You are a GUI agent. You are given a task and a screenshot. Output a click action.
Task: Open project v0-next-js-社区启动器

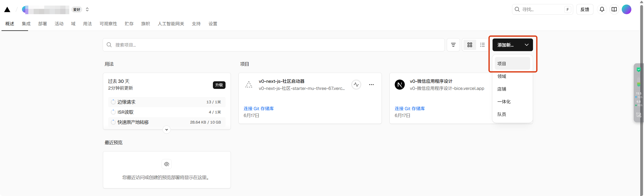(281, 81)
